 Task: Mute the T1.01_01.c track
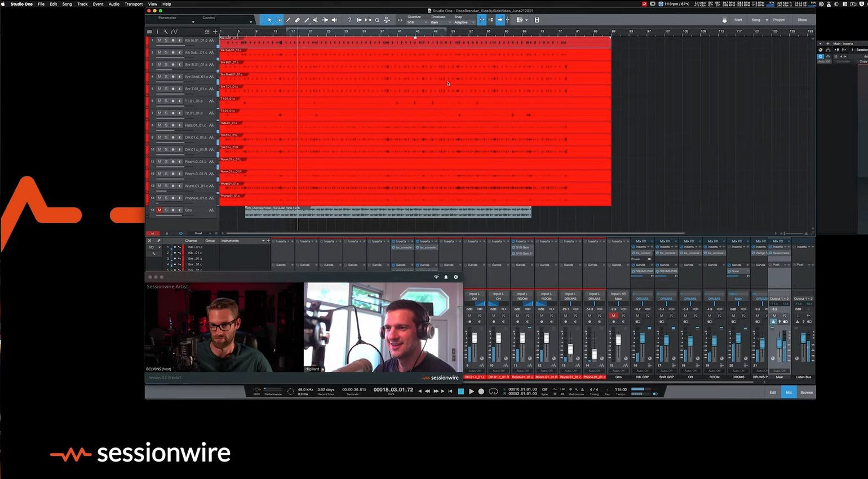[159, 101]
